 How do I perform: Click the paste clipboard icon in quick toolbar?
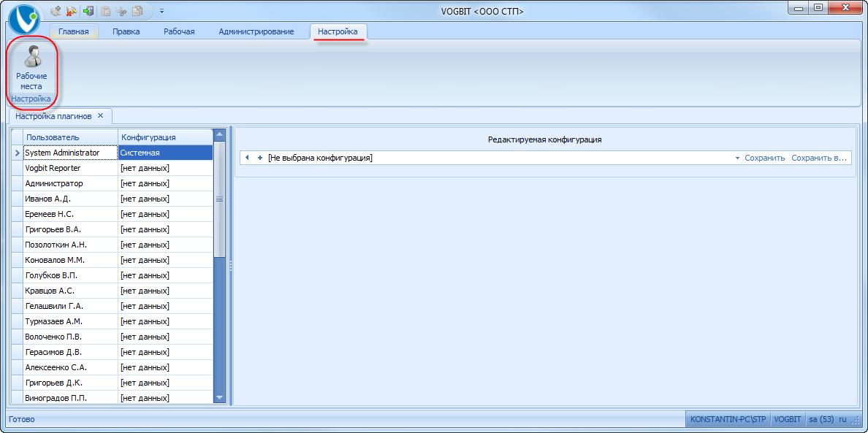click(x=107, y=11)
